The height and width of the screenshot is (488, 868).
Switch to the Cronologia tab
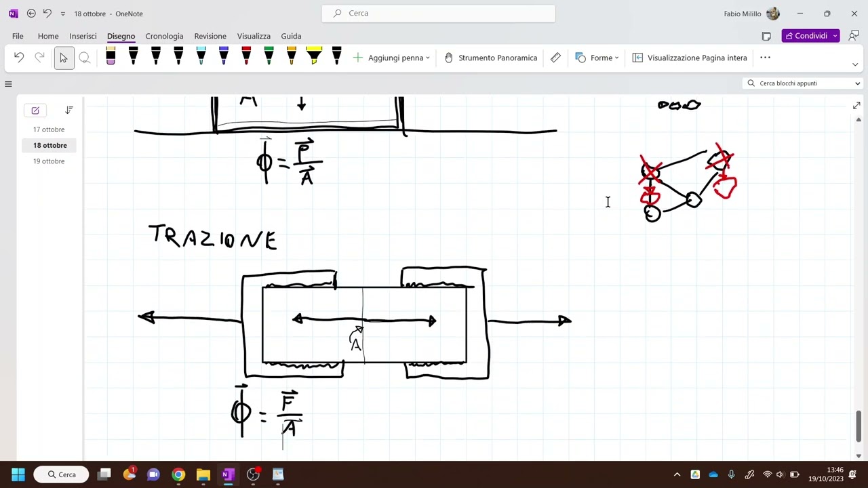tap(164, 36)
